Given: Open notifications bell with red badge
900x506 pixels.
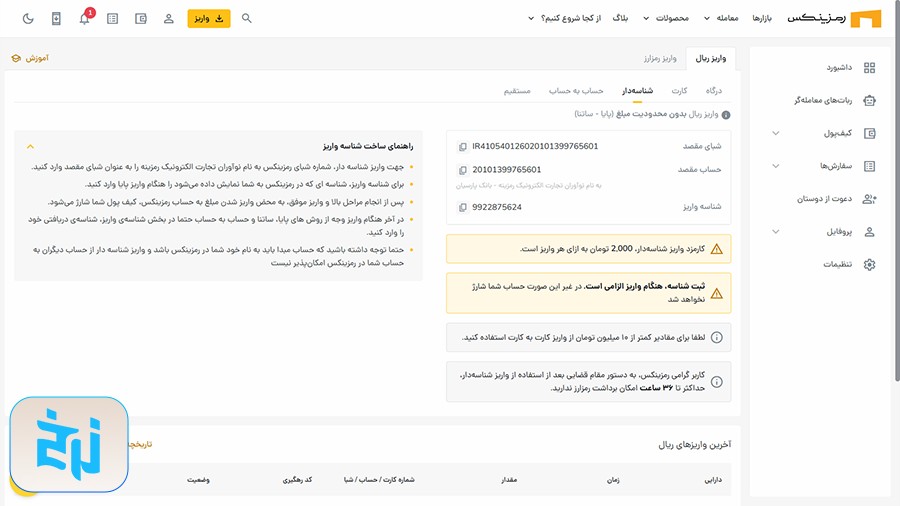Looking at the screenshot, I should coord(85,19).
